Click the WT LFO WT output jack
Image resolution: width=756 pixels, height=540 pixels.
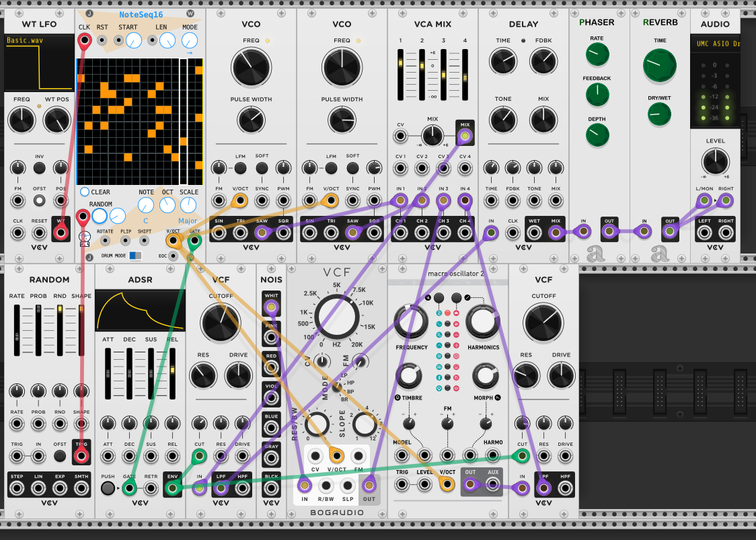coord(61,233)
